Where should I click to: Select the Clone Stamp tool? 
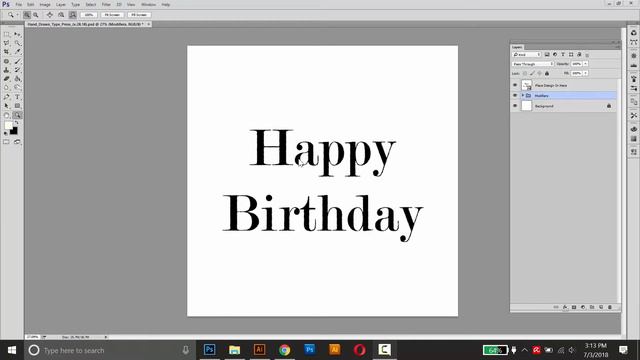[x=7, y=70]
